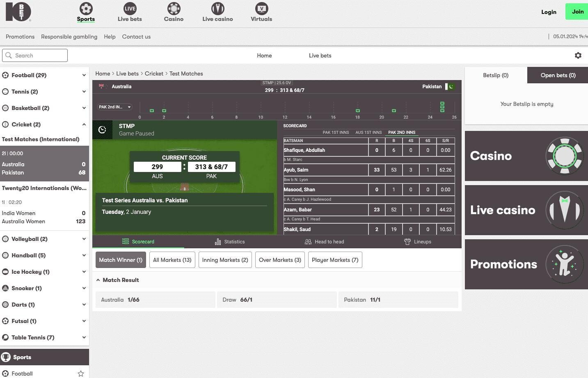Select Match Winner (1) filter
Viewport: 588px width, 378px height.
pyautogui.click(x=121, y=260)
